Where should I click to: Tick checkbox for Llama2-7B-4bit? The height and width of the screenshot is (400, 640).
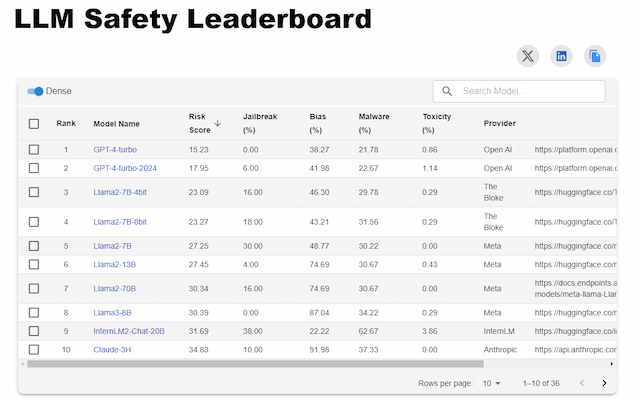coord(34,192)
